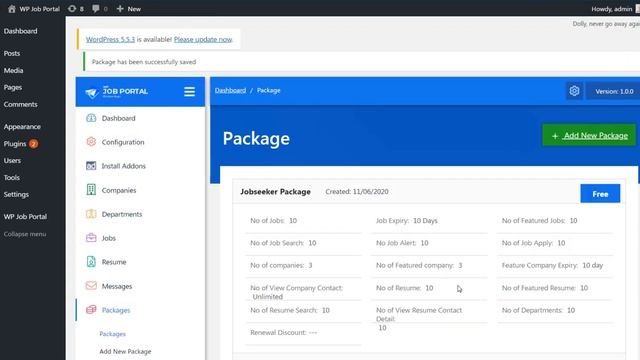Click the Please update now link

(203, 40)
